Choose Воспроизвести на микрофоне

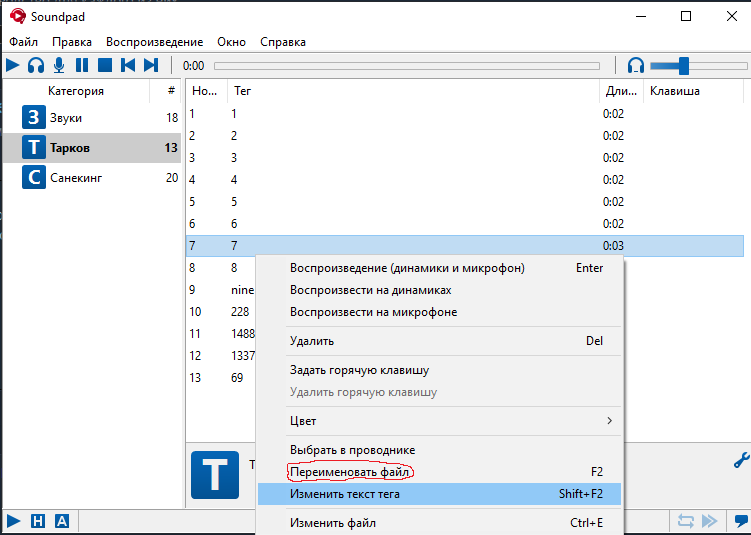(x=439, y=312)
